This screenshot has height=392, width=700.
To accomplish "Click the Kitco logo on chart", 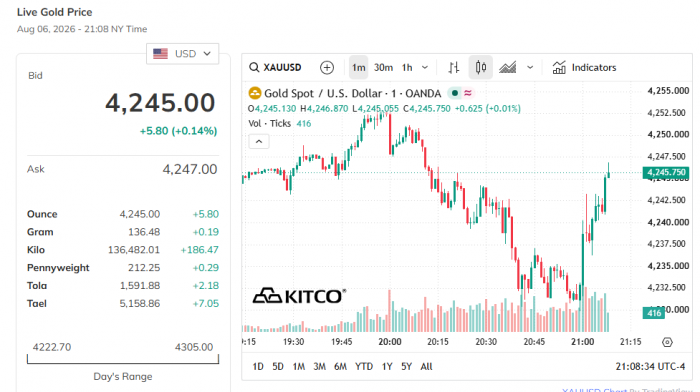I will pos(299,296).
